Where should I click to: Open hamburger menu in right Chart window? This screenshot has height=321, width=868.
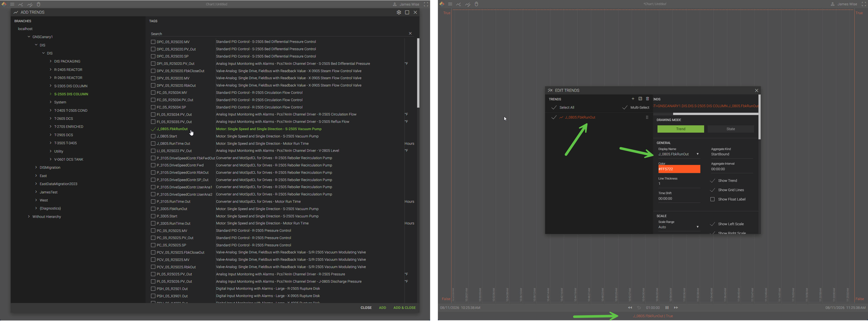coord(450,4)
